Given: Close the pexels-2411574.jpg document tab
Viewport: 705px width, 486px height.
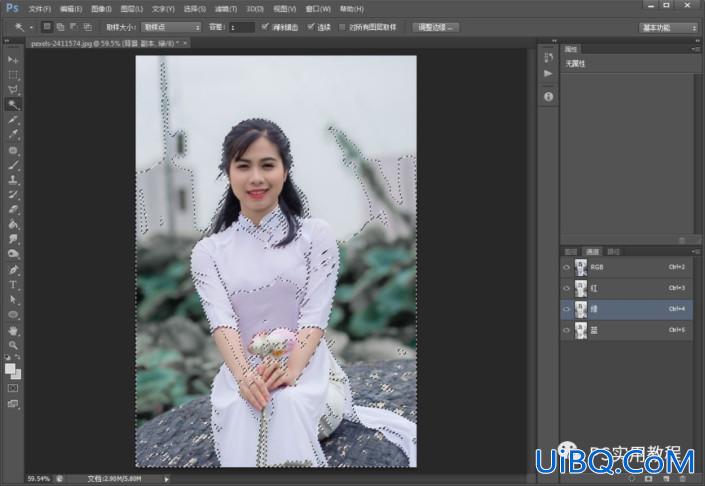Looking at the screenshot, I should [x=185, y=43].
